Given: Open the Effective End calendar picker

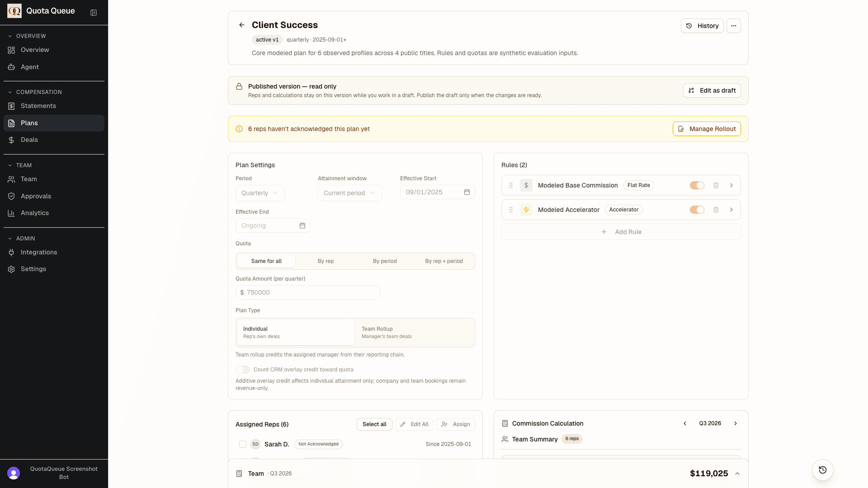Looking at the screenshot, I should [302, 225].
